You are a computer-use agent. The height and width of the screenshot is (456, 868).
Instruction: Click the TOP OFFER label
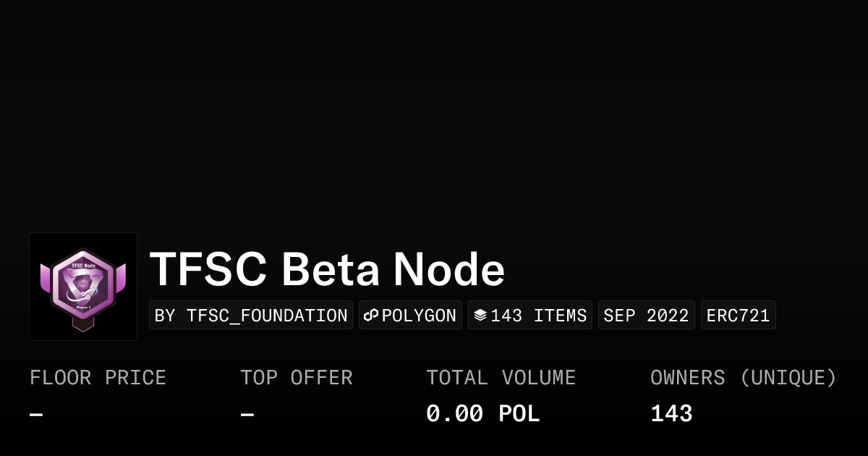point(297,378)
